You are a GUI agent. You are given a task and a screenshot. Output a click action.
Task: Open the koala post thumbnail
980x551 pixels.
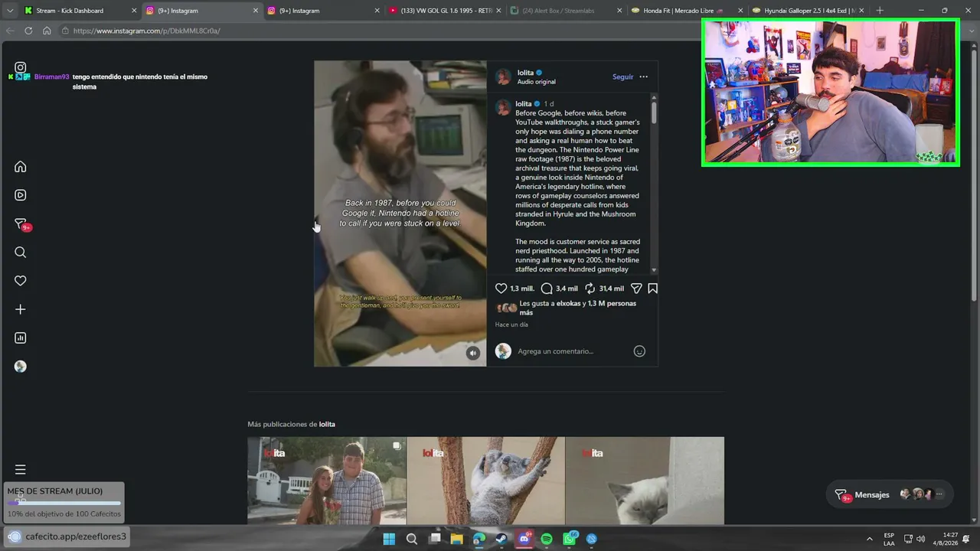pos(485,481)
